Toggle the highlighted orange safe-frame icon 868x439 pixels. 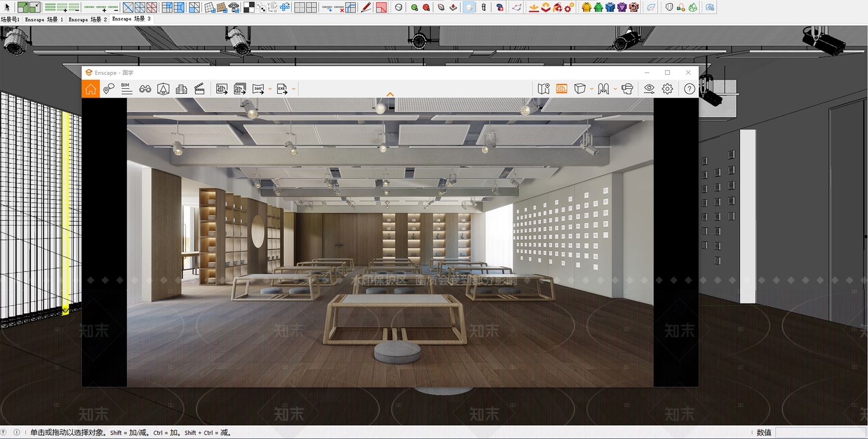coord(561,89)
